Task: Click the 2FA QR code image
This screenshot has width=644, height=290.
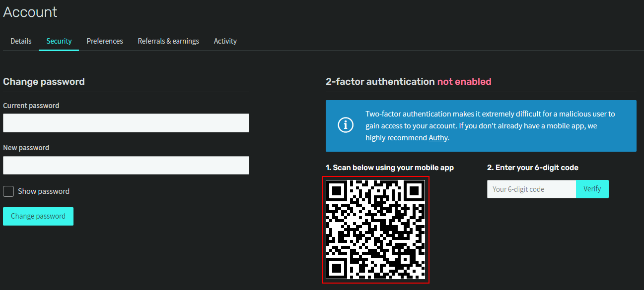Action: [376, 230]
